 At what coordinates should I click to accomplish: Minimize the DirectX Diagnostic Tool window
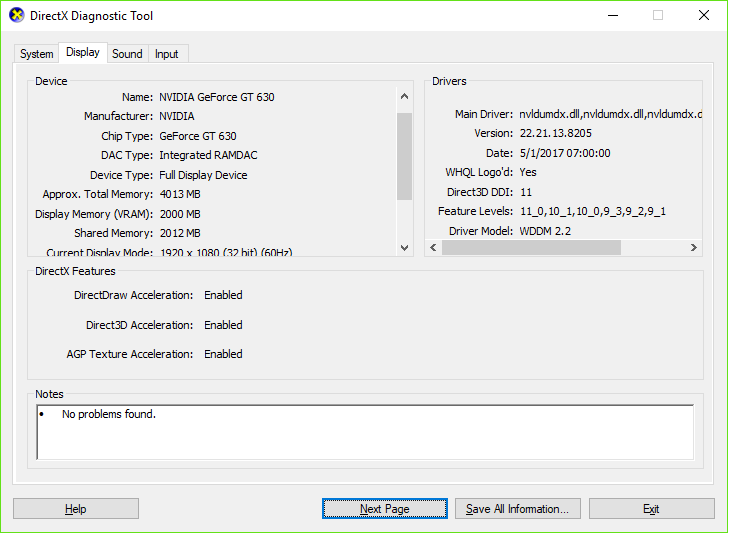(612, 16)
